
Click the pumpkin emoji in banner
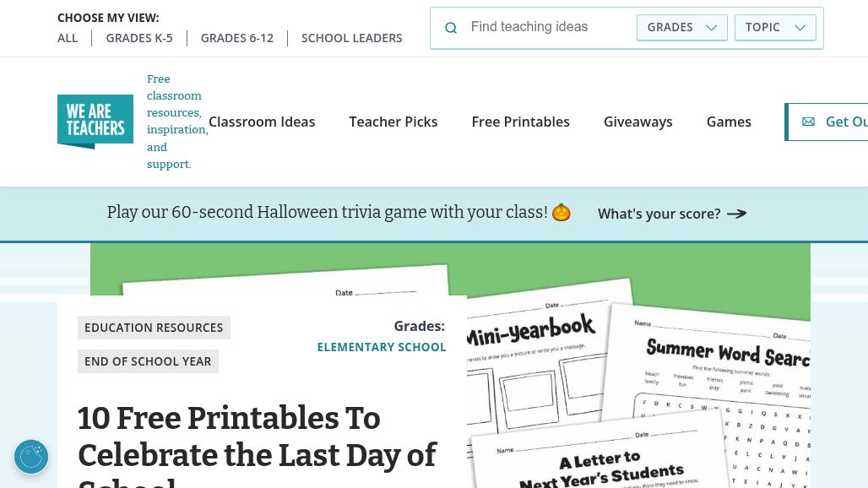[x=561, y=213]
